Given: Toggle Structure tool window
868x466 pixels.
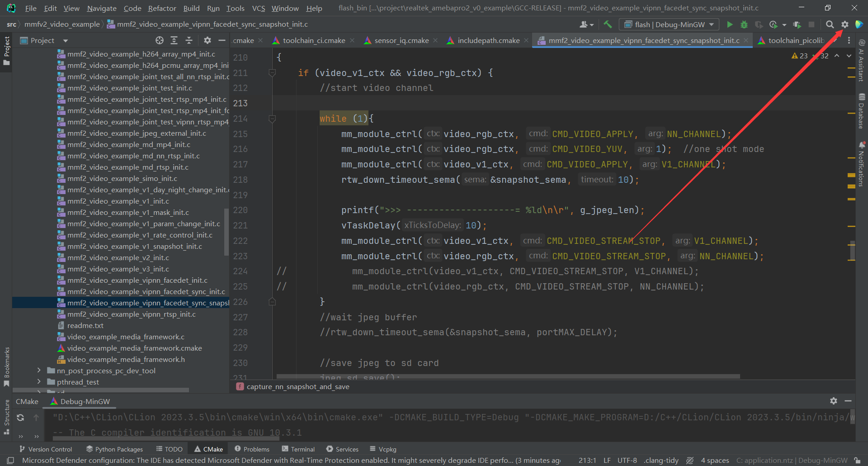Looking at the screenshot, I should pyautogui.click(x=6, y=417).
